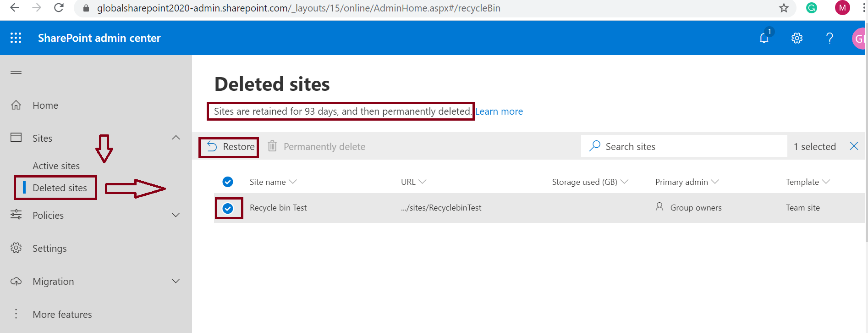Click the search magnifier icon
Screen dimensions: 868x333
pos(595,146)
